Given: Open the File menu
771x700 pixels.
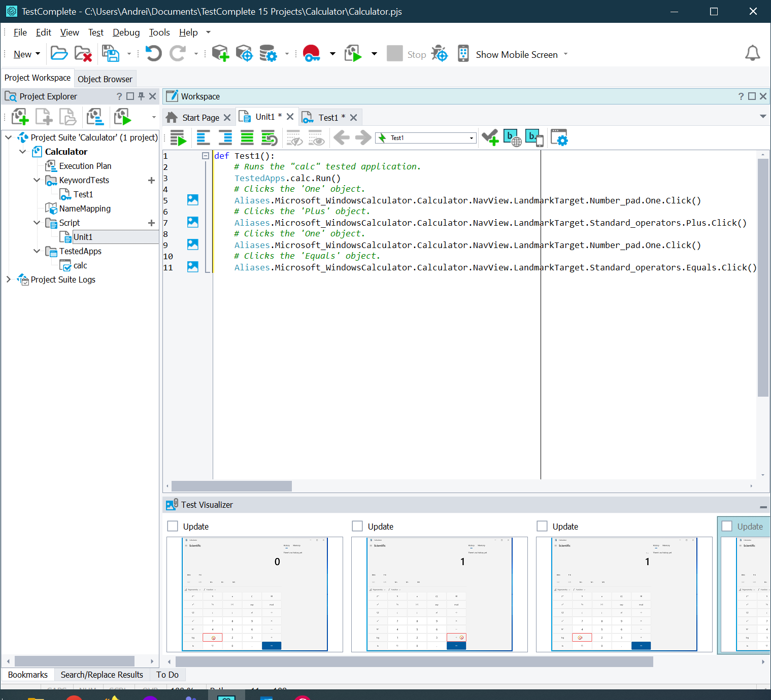Looking at the screenshot, I should coord(20,32).
